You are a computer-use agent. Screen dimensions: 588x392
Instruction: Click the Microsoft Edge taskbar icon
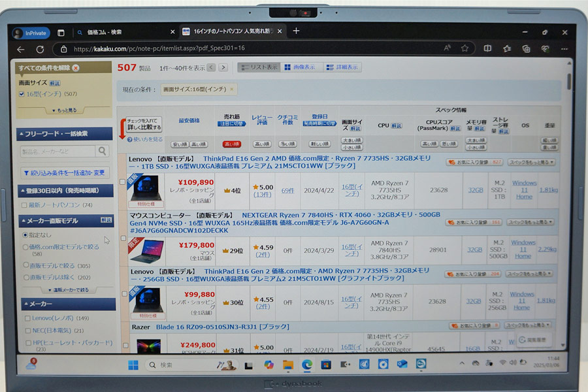pyautogui.click(x=307, y=365)
